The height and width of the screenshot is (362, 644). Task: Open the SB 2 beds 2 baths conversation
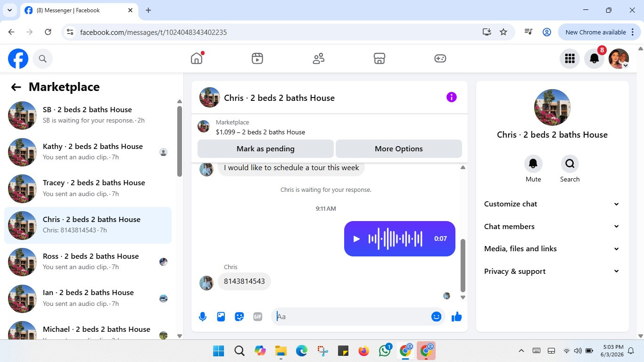[88, 115]
